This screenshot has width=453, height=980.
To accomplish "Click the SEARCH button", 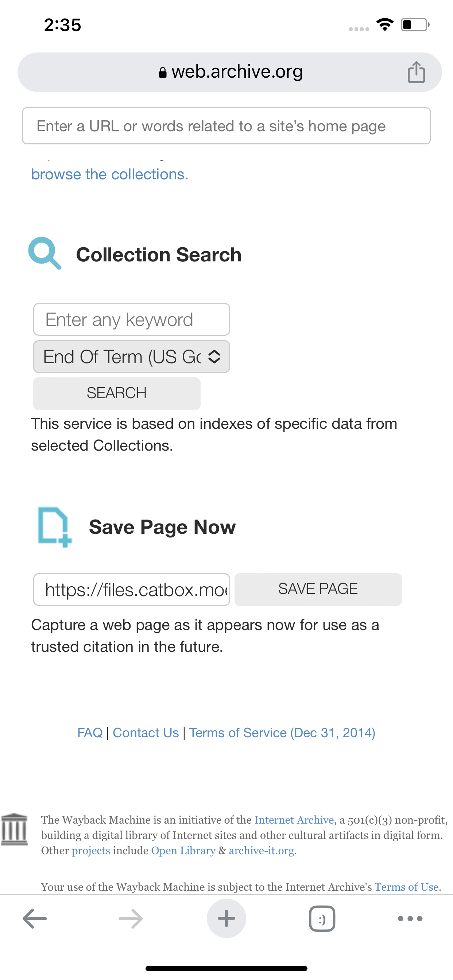I will click(x=117, y=393).
